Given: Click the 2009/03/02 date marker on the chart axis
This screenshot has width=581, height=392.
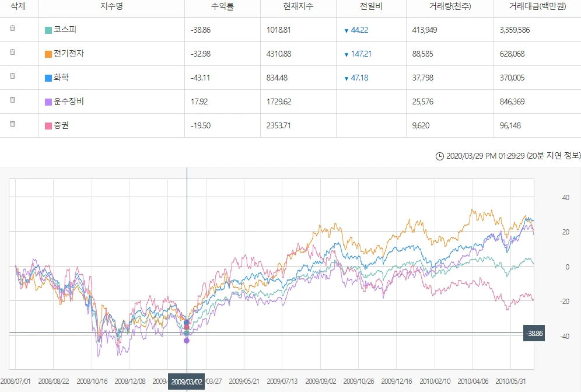Looking at the screenshot, I should coord(187,381).
